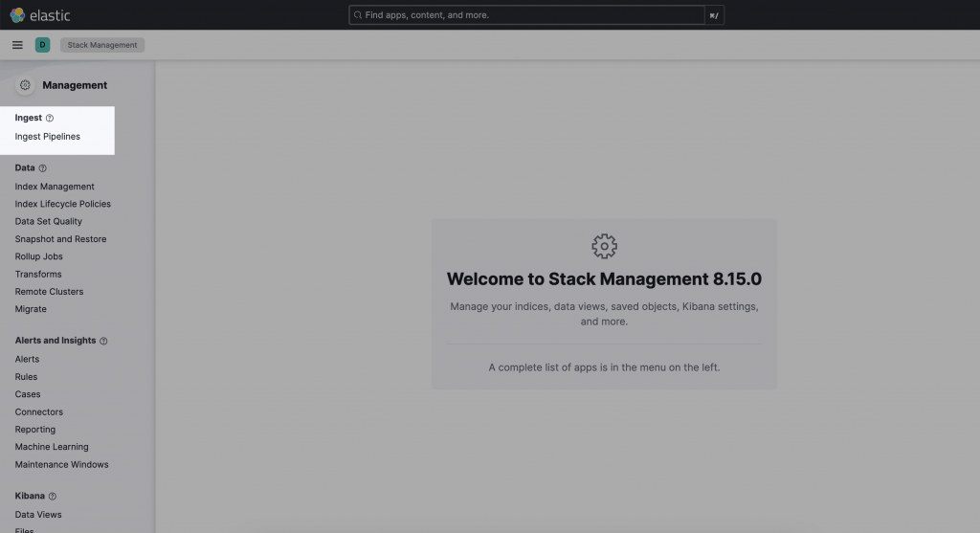
Task: Focus the Find apps, content search field
Action: point(526,15)
